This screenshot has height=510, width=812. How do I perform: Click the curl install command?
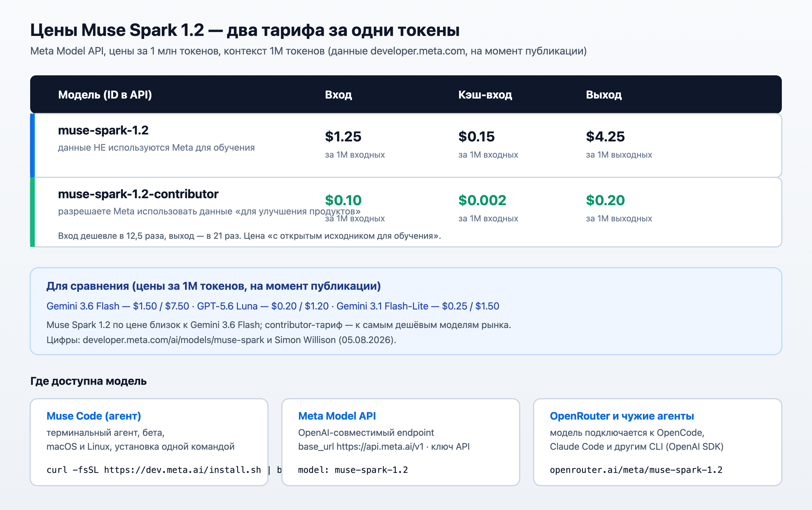point(164,470)
